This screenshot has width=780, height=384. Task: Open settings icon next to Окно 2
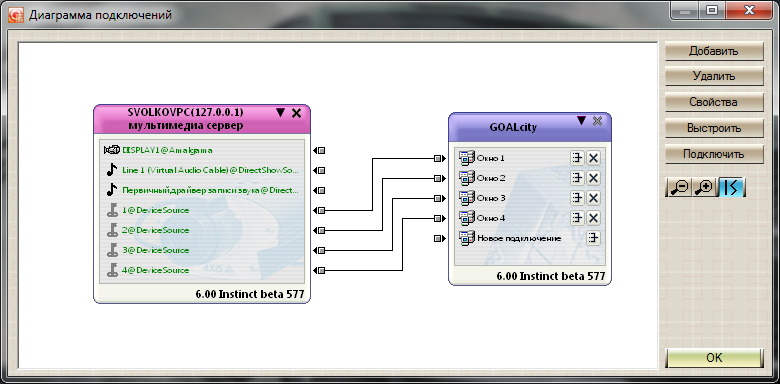577,178
